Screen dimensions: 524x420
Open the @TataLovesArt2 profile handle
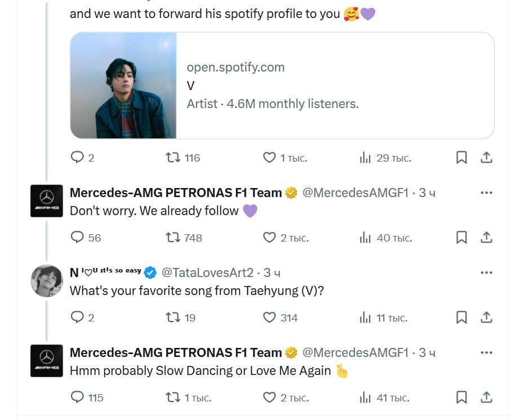point(207,272)
